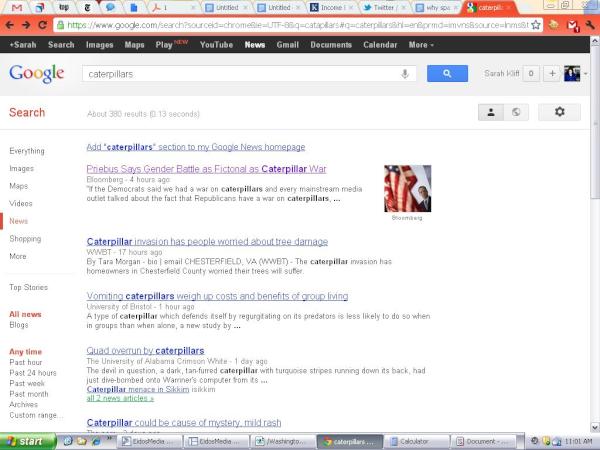This screenshot has height=450, width=600.
Task: Open +Sarah in the Google bar
Action: (x=23, y=45)
